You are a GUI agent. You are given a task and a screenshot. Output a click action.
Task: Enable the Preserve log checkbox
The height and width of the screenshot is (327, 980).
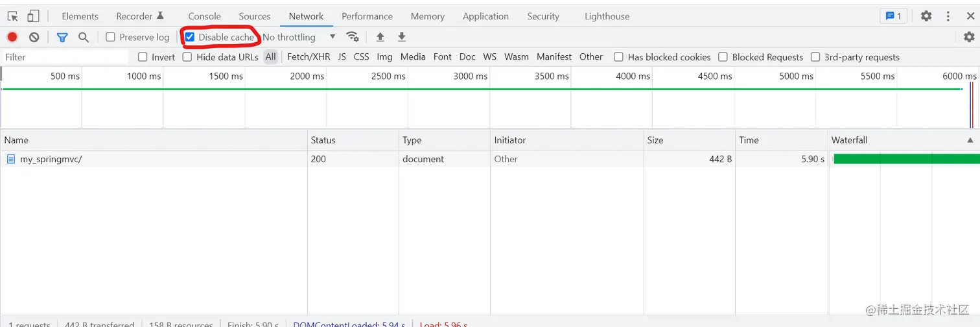(x=110, y=37)
